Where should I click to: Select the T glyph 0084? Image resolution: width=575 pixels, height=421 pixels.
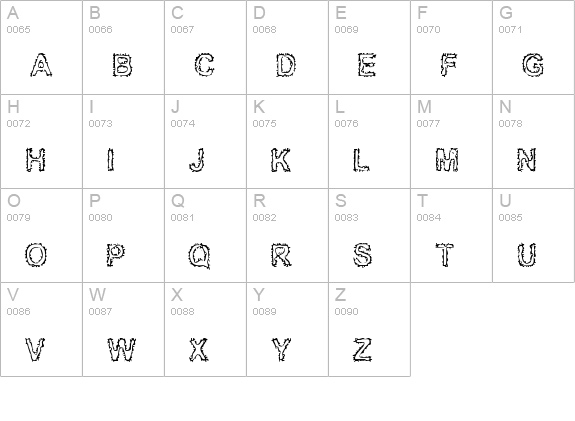[445, 254]
